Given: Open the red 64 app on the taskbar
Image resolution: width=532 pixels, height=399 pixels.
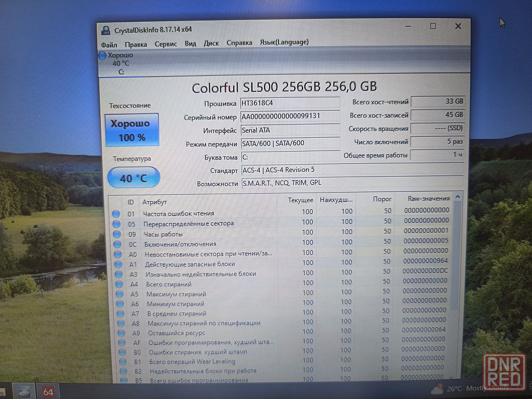Looking at the screenshot, I should 48,392.
